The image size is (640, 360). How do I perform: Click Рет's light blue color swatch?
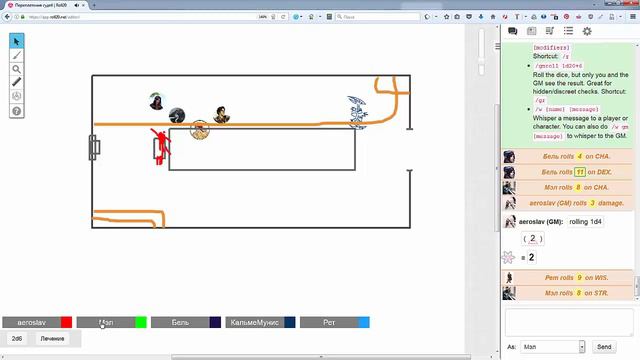(x=364, y=322)
